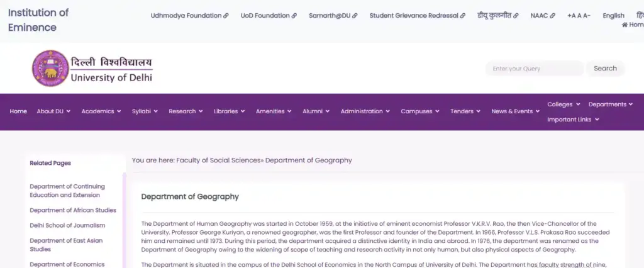Click the Udhmodya Foundation external link icon
Image resolution: width=644 pixels, height=268 pixels.
226,16
